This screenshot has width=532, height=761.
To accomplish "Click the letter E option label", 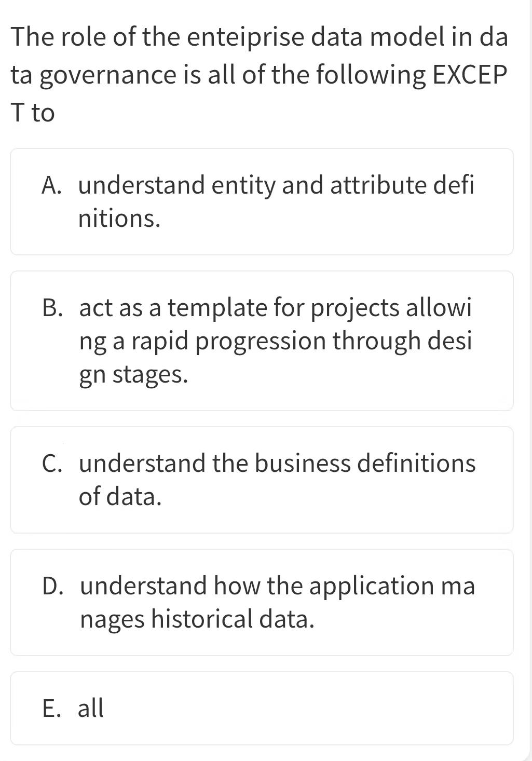I will (52, 708).
